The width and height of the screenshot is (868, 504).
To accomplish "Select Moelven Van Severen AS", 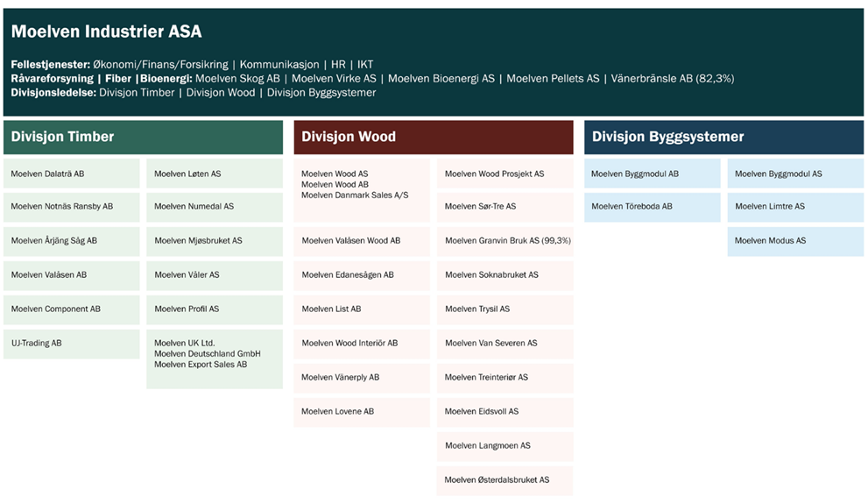I will (505, 344).
